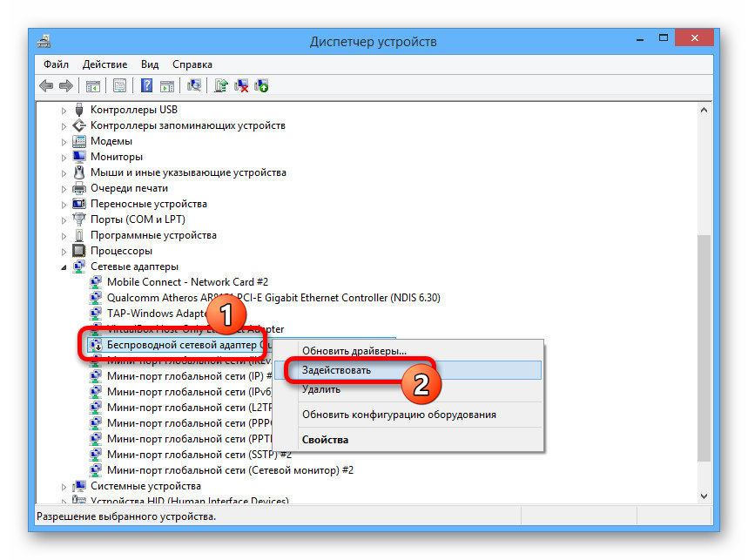
Task: Click the monitor icon beside Мониторы
Action: click(x=79, y=157)
